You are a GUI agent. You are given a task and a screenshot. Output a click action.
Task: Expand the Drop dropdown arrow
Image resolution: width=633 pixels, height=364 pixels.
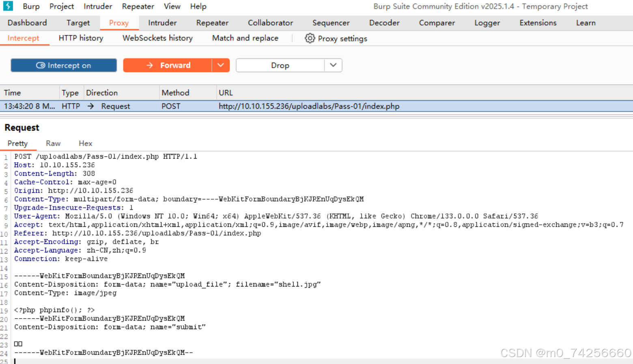333,65
